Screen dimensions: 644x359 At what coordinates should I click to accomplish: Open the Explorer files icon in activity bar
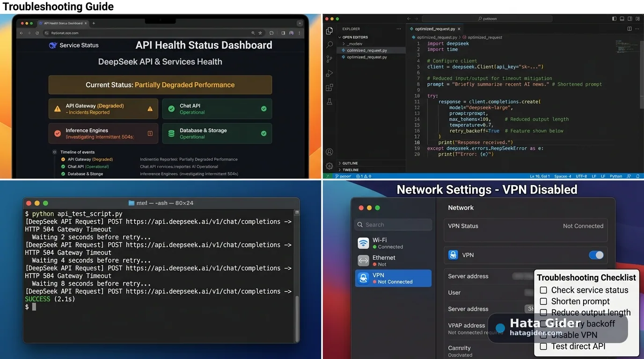329,30
